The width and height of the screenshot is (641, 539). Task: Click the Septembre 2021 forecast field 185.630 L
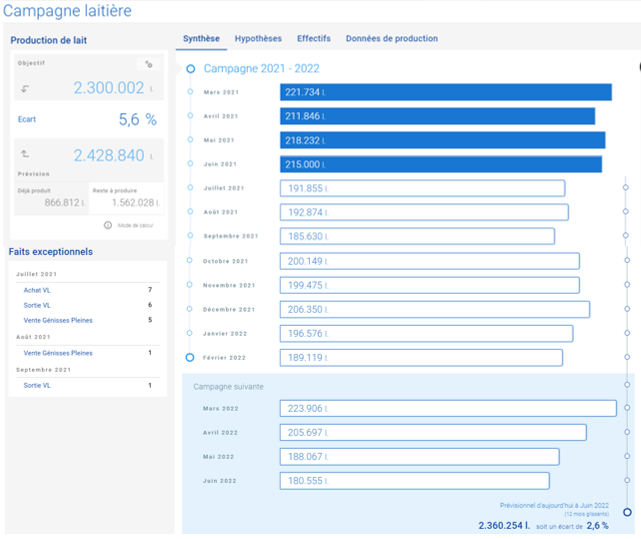coord(417,236)
